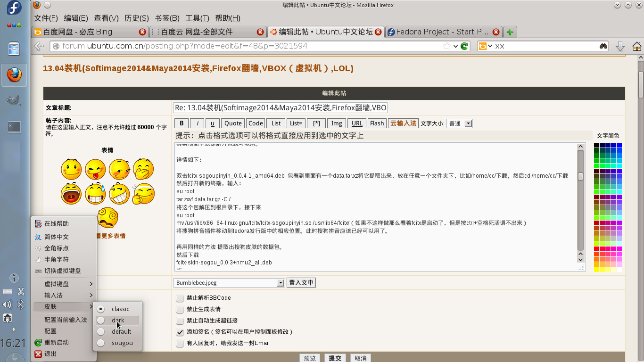Screen dimensions: 644x362
Task: Expand the 输入法 submenu
Action: click(x=64, y=295)
